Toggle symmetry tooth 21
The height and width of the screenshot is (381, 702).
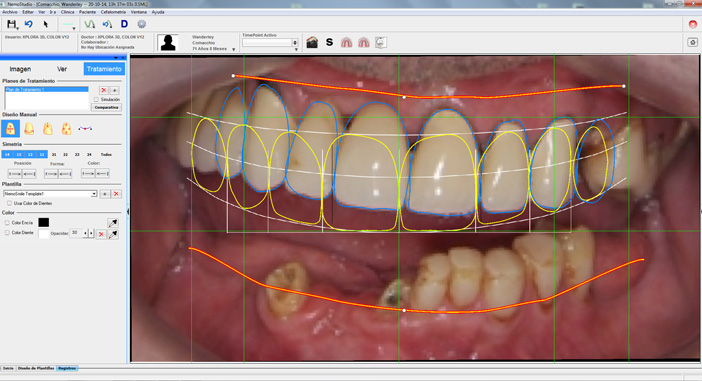click(x=54, y=154)
